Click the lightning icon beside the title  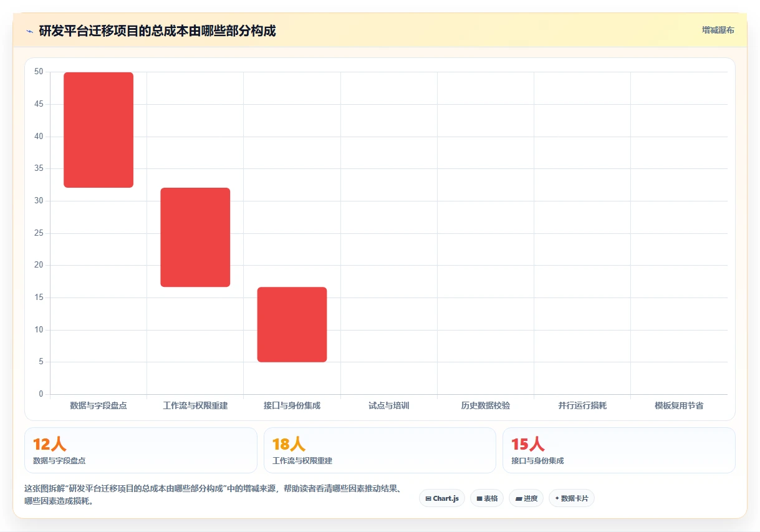[x=29, y=31]
